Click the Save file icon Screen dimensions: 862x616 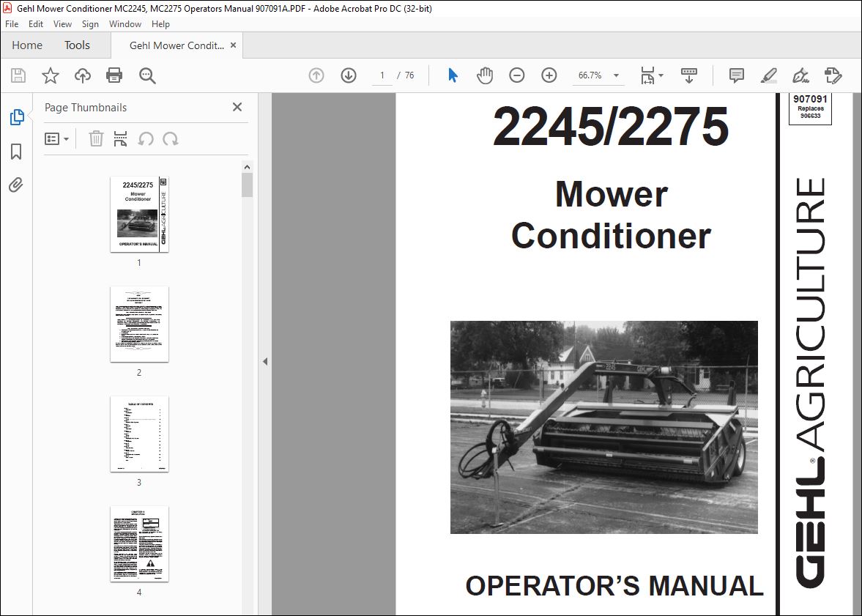(x=18, y=75)
